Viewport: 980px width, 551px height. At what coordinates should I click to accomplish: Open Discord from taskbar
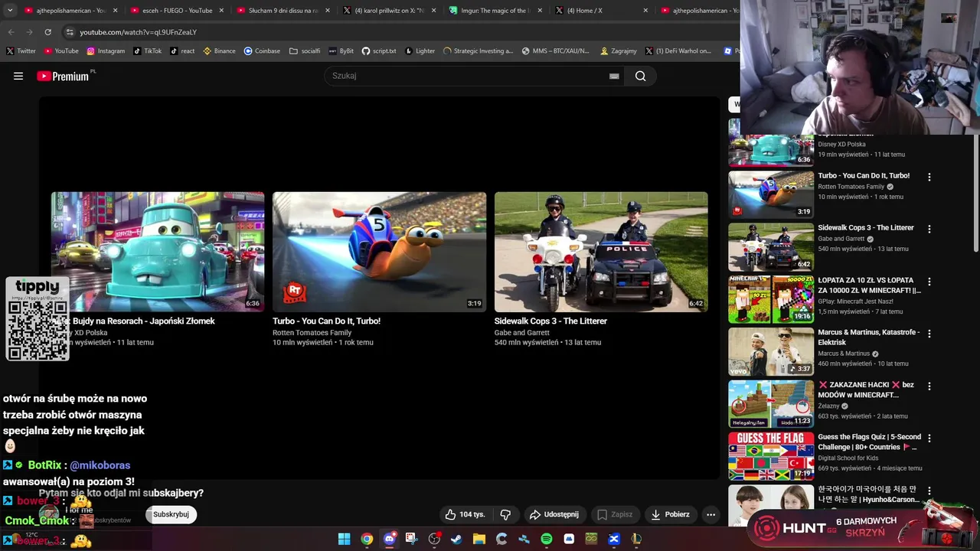coord(389,539)
